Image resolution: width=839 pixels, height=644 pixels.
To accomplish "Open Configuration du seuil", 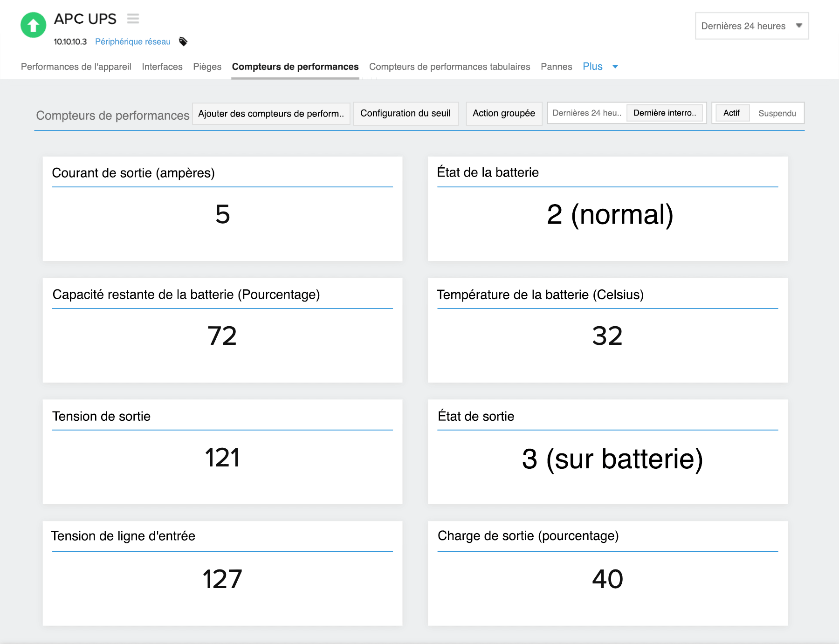I will [x=406, y=113].
